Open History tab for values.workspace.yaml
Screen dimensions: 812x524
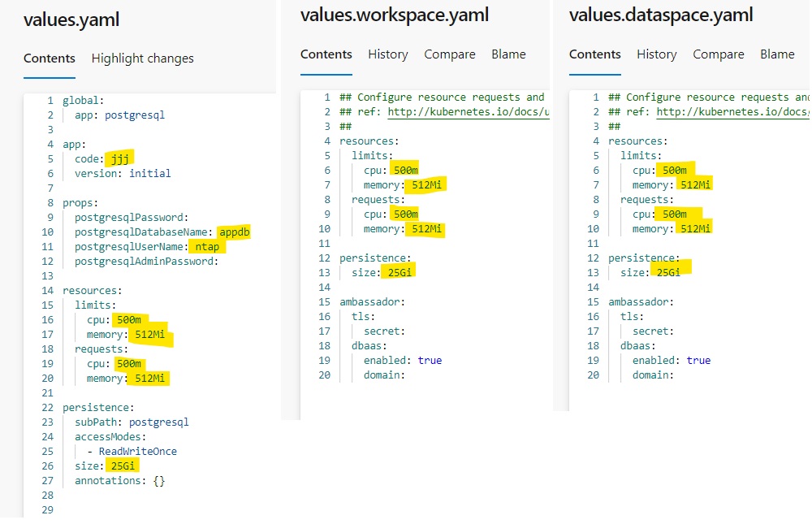pos(387,54)
